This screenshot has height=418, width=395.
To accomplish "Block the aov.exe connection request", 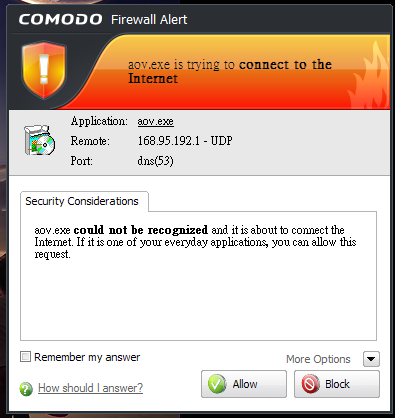I will pos(337,384).
